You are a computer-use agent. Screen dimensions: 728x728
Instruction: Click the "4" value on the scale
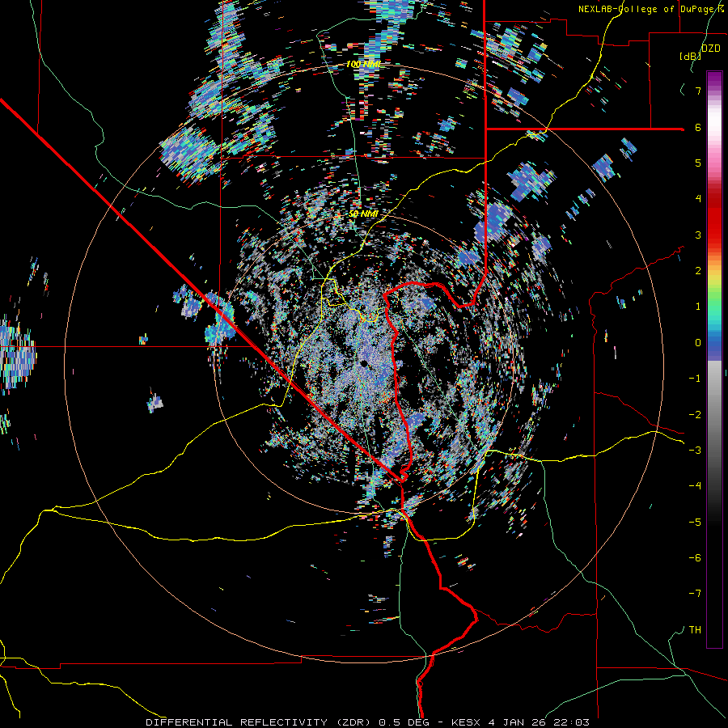click(698, 199)
